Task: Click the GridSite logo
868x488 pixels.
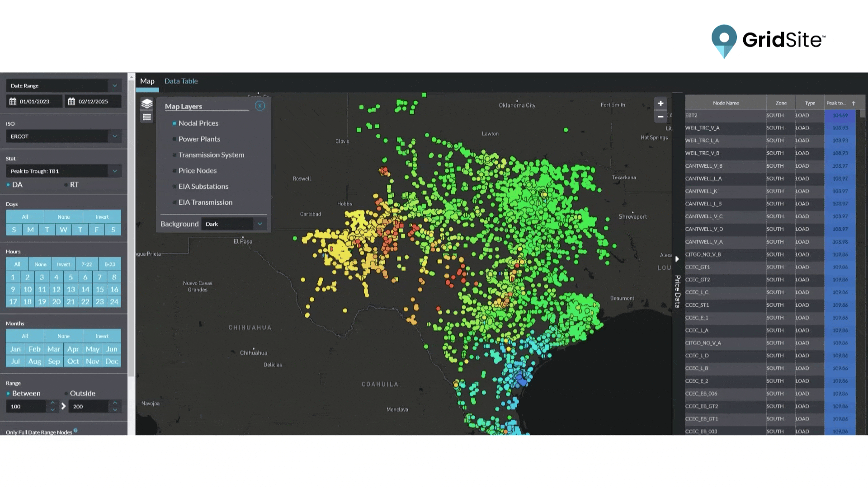Action: click(x=768, y=41)
